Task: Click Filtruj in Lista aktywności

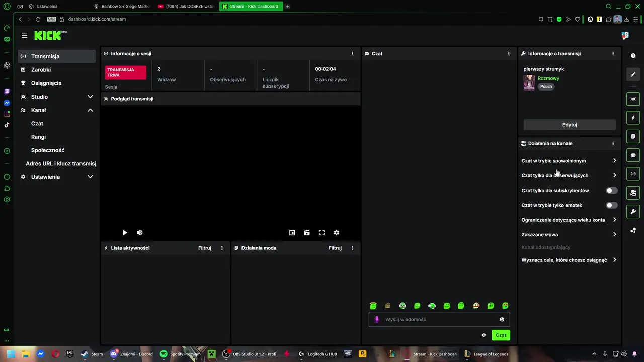Action: (x=205, y=248)
